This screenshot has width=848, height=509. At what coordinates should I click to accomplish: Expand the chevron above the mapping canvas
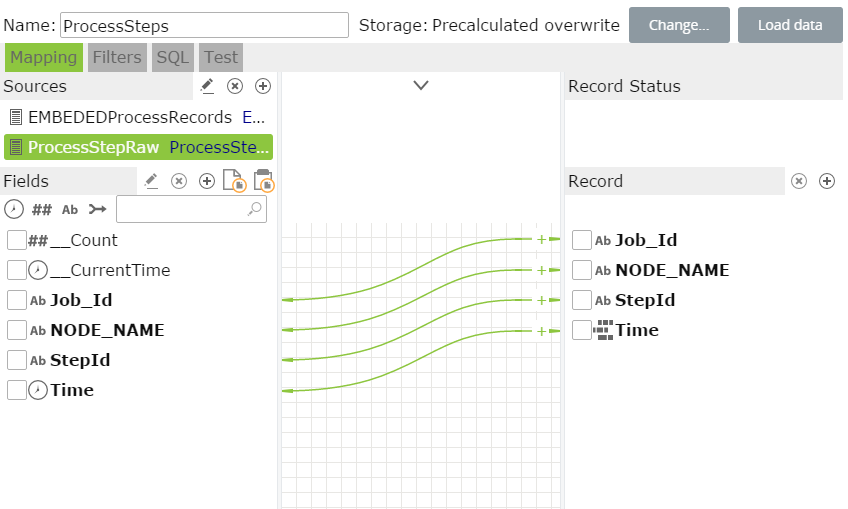tap(421, 86)
